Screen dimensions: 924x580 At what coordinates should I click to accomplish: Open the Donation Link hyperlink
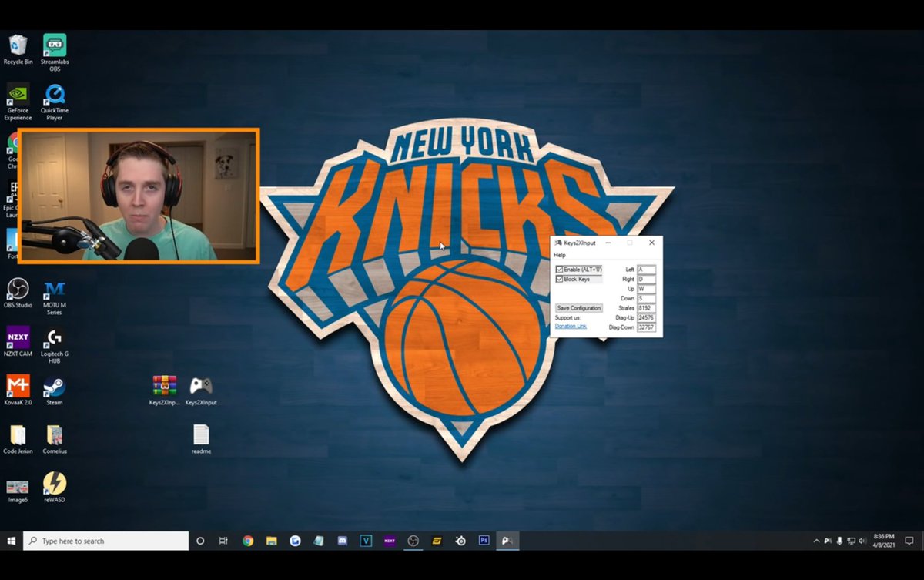(x=571, y=327)
